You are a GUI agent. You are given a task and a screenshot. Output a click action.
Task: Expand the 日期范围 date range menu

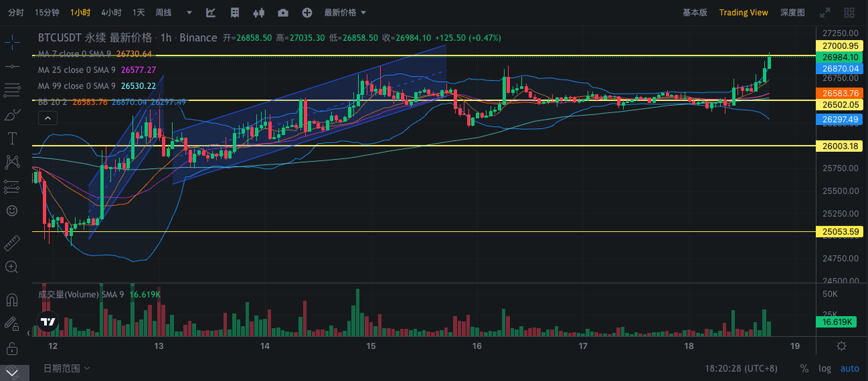(66, 368)
